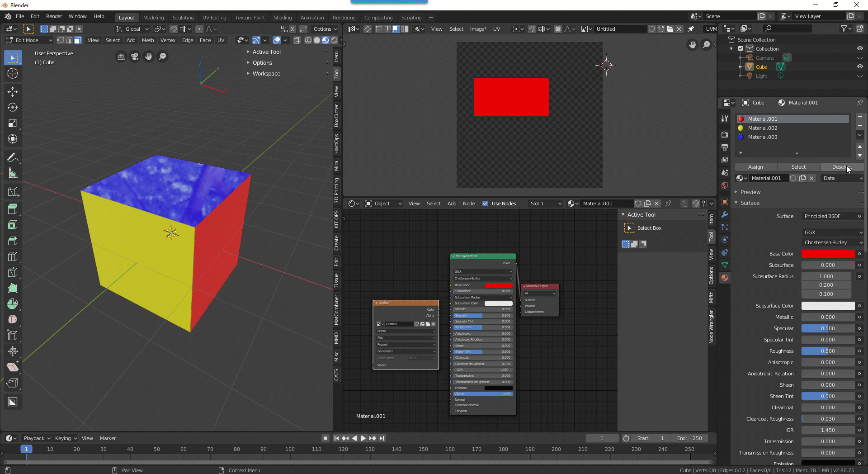
Task: Open the Output properties tab
Action: (725, 147)
